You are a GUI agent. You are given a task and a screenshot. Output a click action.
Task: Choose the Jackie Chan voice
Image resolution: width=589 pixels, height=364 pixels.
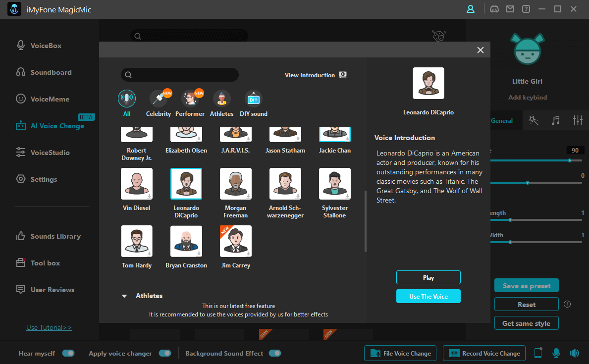(x=335, y=135)
